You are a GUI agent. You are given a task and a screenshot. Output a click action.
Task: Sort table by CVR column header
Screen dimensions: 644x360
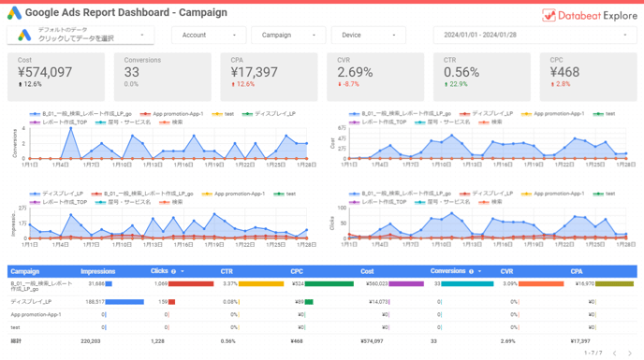(x=506, y=271)
